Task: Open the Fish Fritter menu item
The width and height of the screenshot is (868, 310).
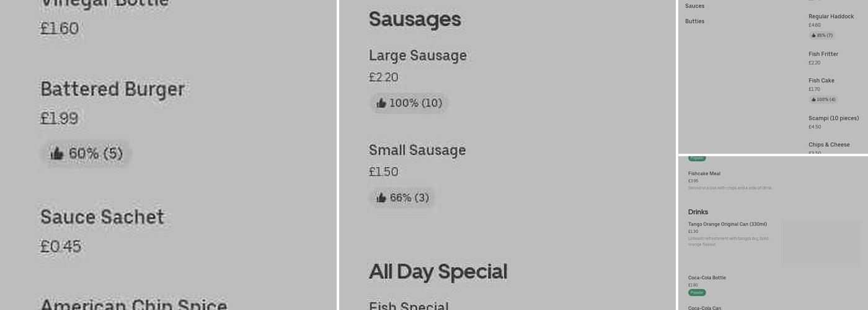Action: coord(823,54)
